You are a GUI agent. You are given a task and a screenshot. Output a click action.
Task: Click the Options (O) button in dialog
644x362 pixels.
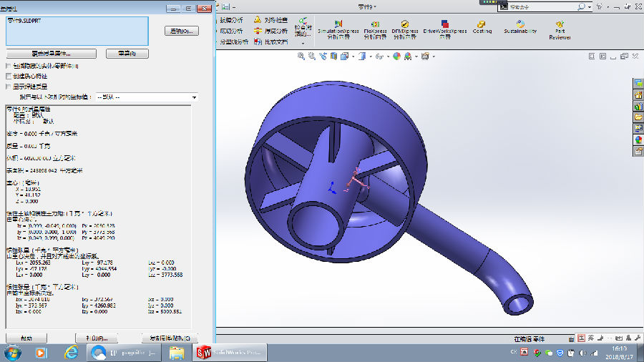tap(181, 31)
